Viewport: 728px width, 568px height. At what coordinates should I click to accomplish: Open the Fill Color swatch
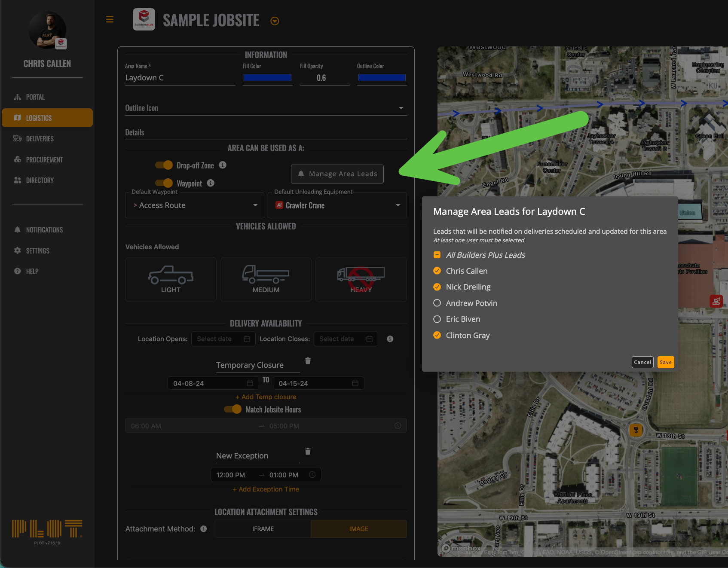tap(267, 78)
